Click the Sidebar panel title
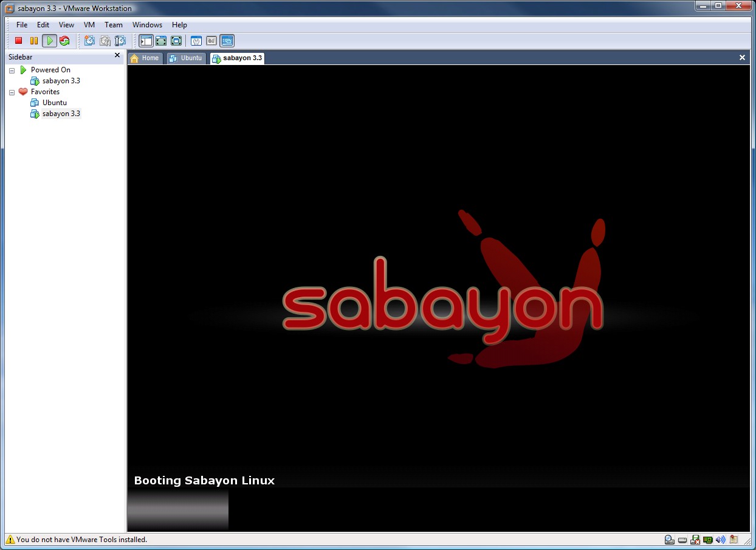 pos(20,57)
